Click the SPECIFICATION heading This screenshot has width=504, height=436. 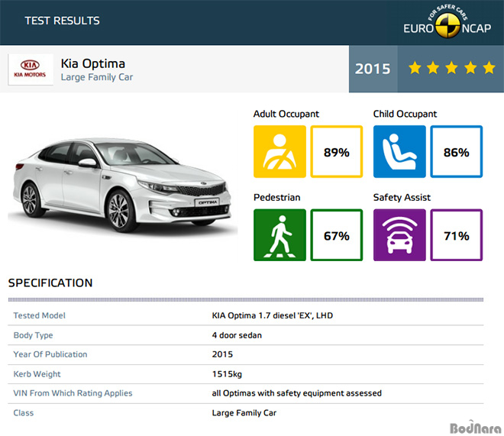[50, 283]
